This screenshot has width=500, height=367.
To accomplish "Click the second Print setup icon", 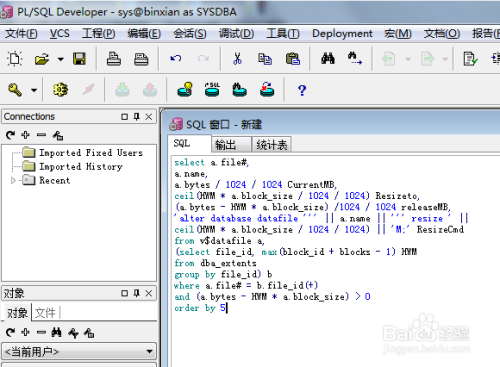I will (x=141, y=59).
